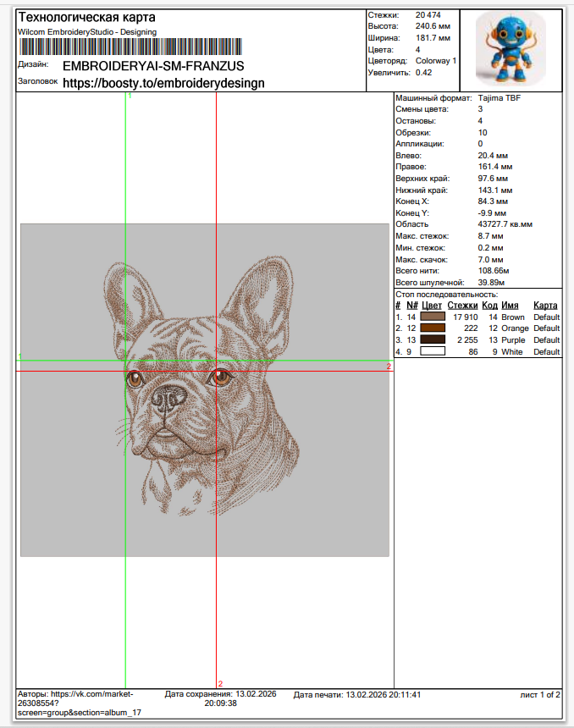The image size is (574, 728).
Task: Open the boosty.to embroidery design link
Action: (164, 83)
